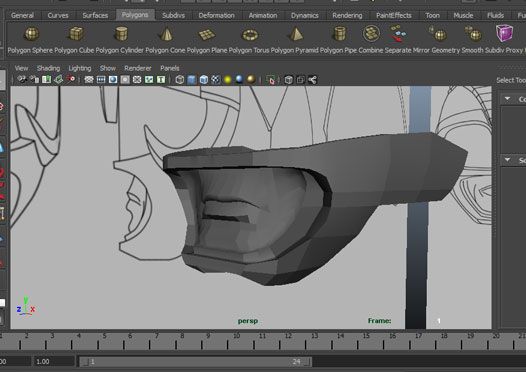Toggle the viewport Grid display
Image resolution: width=526 pixels, height=372 pixels.
coord(89,80)
